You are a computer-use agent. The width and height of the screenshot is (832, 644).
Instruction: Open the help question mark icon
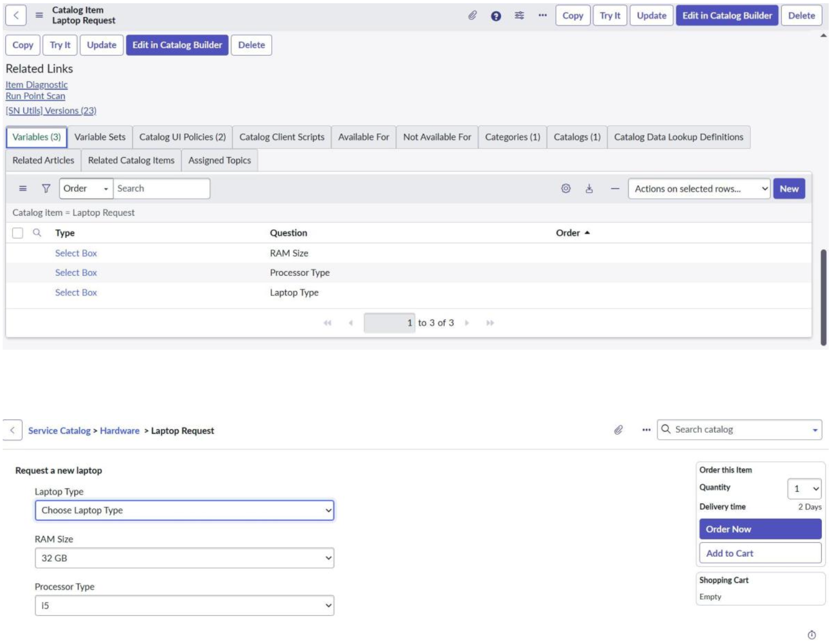pos(496,16)
